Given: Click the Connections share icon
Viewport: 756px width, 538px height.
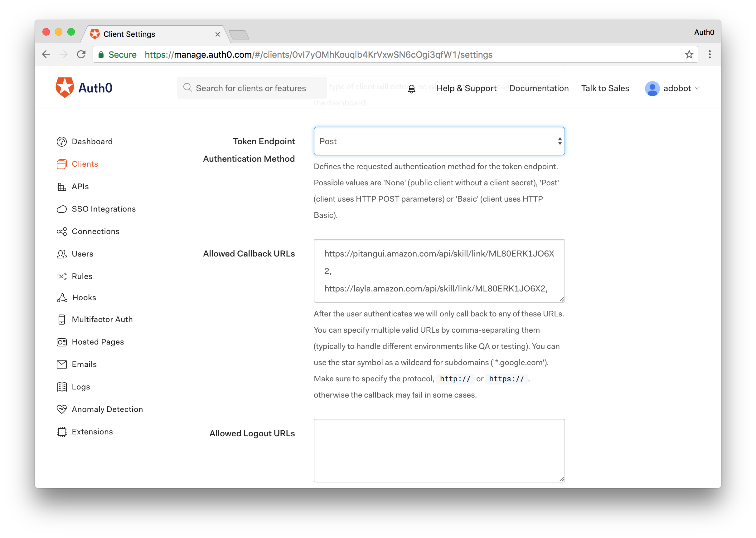Looking at the screenshot, I should (61, 232).
